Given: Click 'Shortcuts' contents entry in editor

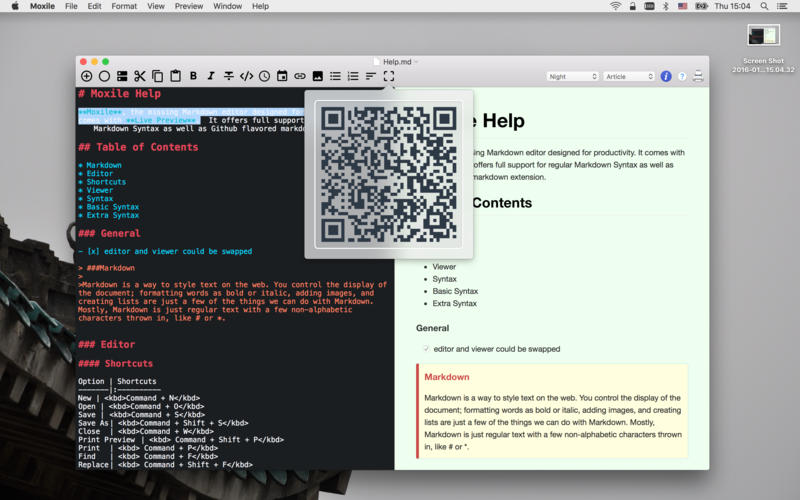Looking at the screenshot, I should pos(106,182).
